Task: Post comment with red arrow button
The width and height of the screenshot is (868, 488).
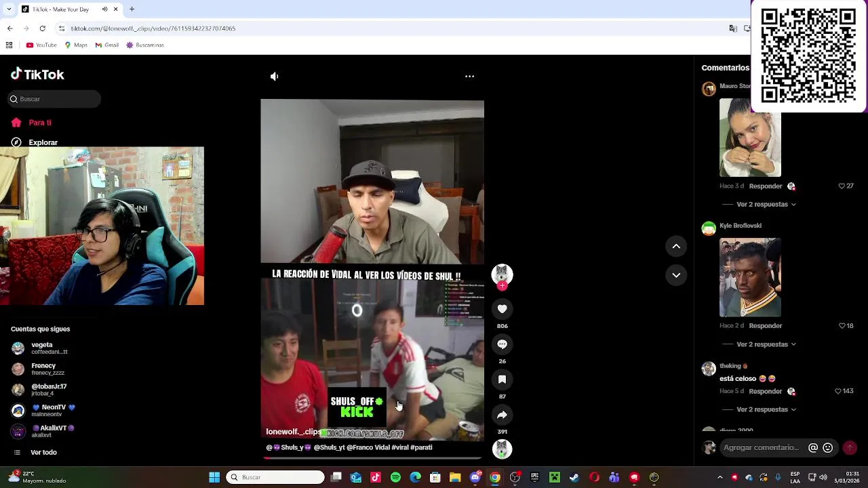Action: tap(850, 447)
